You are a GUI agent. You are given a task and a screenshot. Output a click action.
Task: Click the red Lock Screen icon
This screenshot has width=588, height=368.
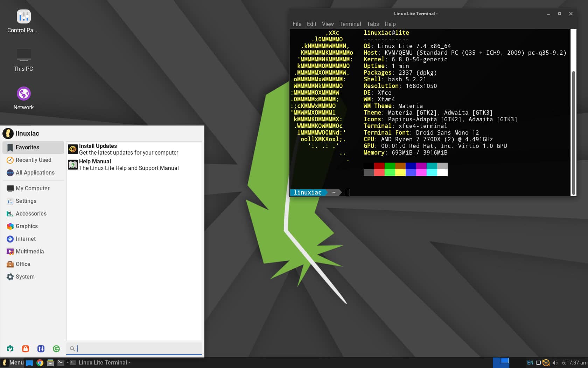click(x=26, y=348)
